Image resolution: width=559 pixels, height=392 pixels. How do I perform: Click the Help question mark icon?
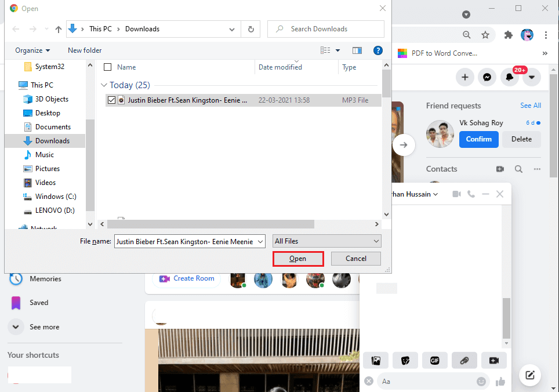[378, 50]
